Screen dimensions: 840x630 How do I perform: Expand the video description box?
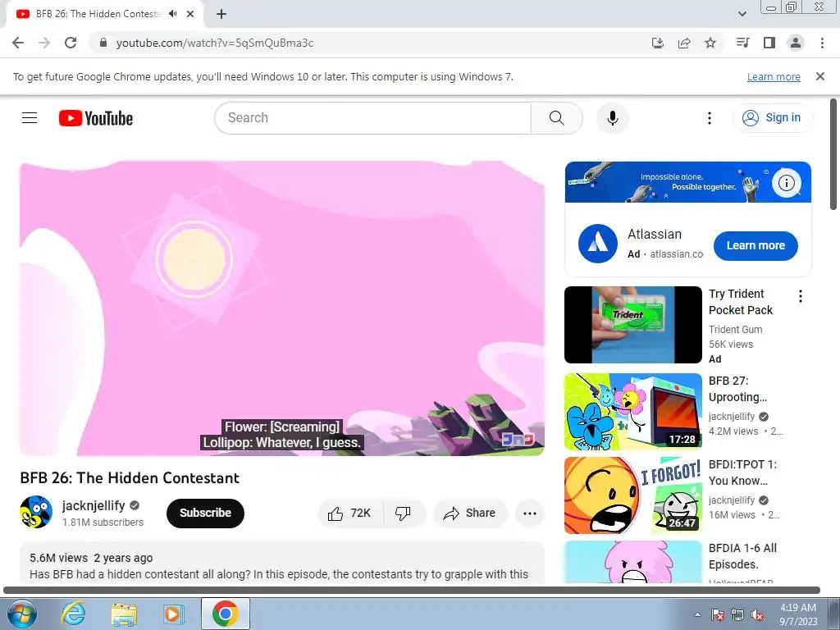282,564
